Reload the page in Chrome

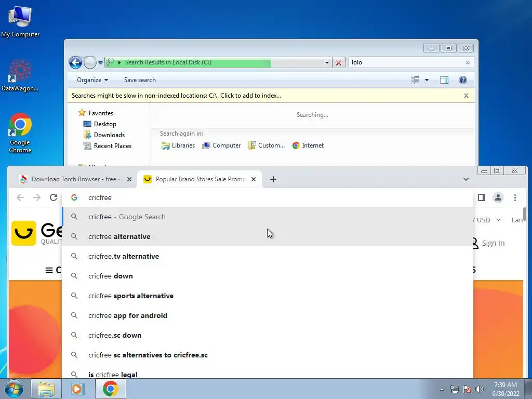[x=54, y=197]
